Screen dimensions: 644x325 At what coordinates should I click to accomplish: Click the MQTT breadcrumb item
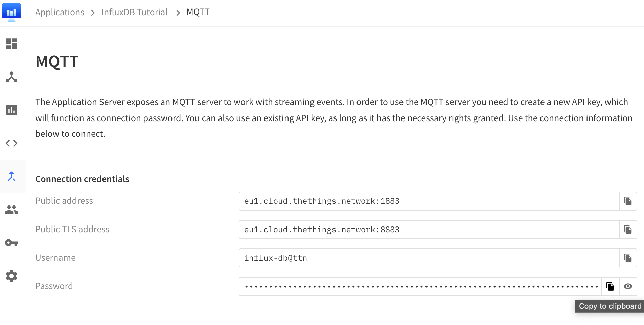coord(198,12)
